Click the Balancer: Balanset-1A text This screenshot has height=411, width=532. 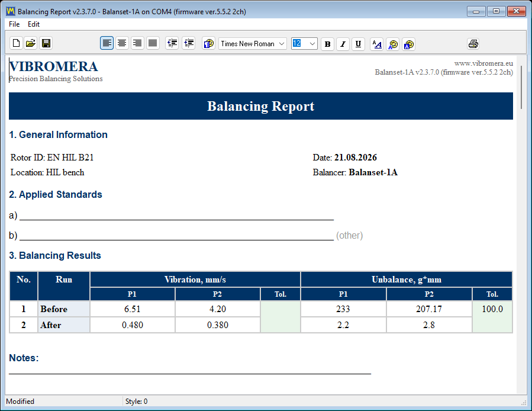[x=355, y=172]
